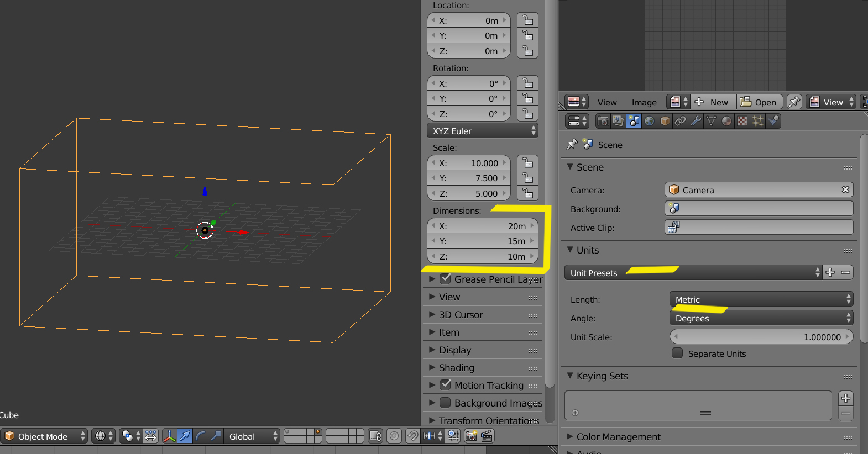Open the World properties tab

[649, 121]
